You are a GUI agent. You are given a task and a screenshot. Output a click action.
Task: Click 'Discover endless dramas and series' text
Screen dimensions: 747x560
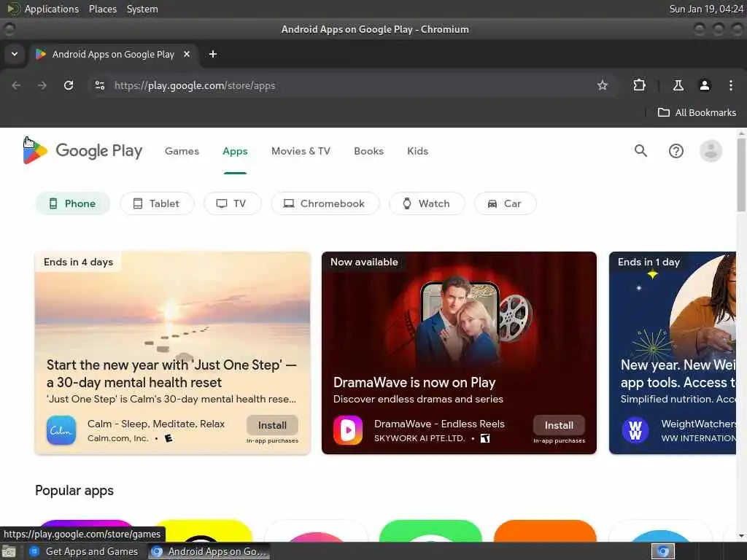[418, 399]
